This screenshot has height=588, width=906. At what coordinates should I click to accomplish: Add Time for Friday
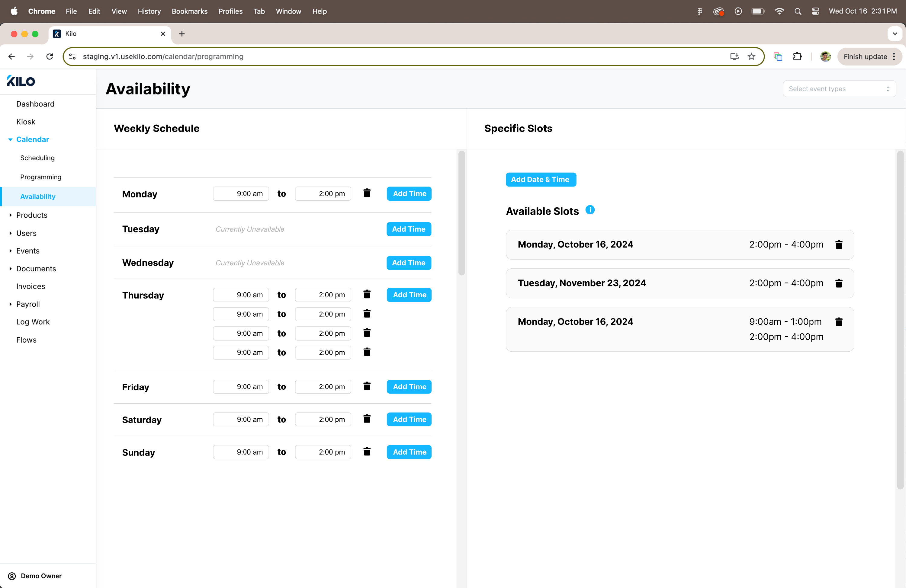409,386
